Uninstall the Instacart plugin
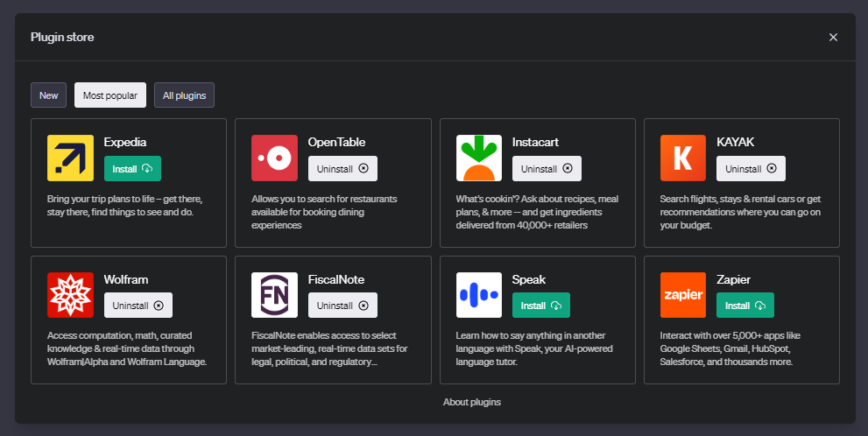Image resolution: width=868 pixels, height=436 pixels. 547,169
